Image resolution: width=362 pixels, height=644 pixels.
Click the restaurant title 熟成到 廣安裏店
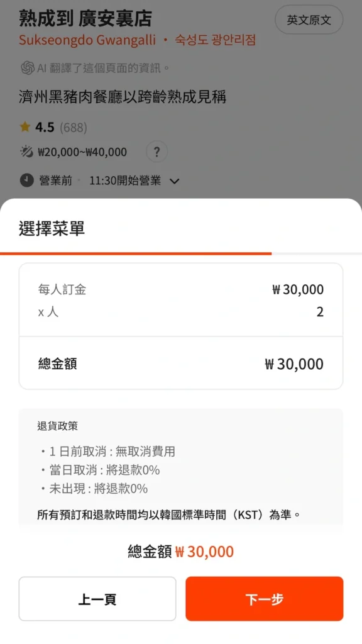coord(85,18)
